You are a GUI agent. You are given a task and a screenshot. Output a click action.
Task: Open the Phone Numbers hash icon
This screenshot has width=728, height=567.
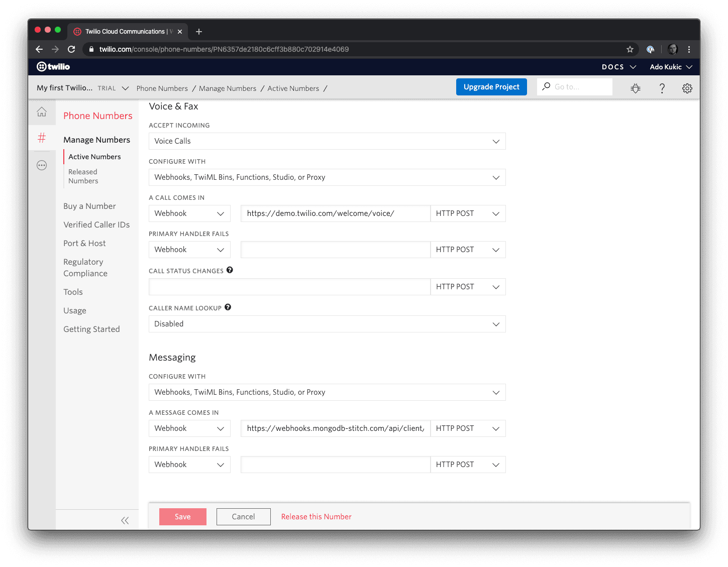42,138
